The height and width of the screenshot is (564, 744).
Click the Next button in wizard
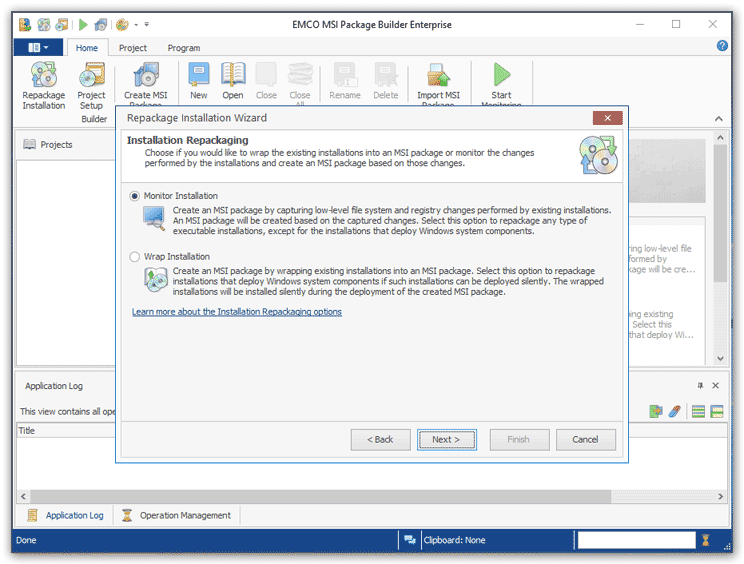tap(446, 440)
